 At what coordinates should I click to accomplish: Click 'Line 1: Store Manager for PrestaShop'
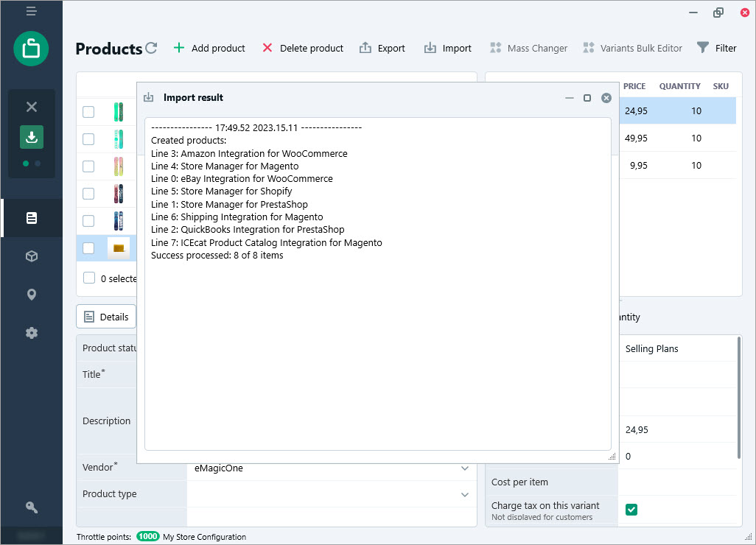point(229,204)
